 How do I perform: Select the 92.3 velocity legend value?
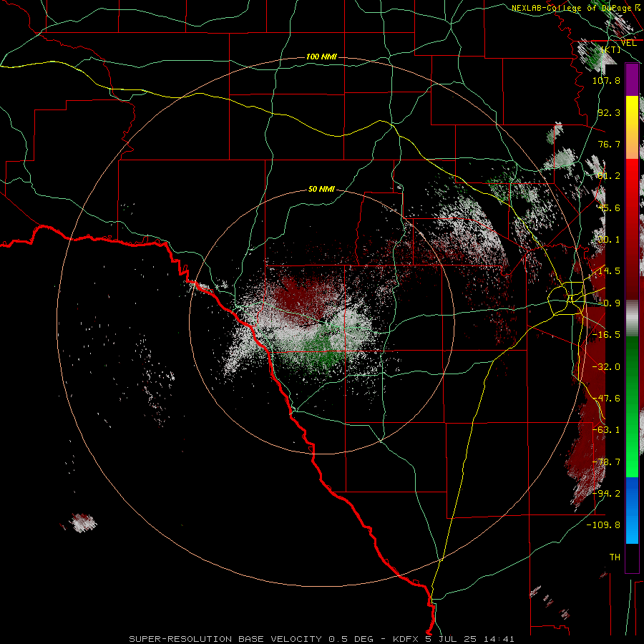(609, 112)
